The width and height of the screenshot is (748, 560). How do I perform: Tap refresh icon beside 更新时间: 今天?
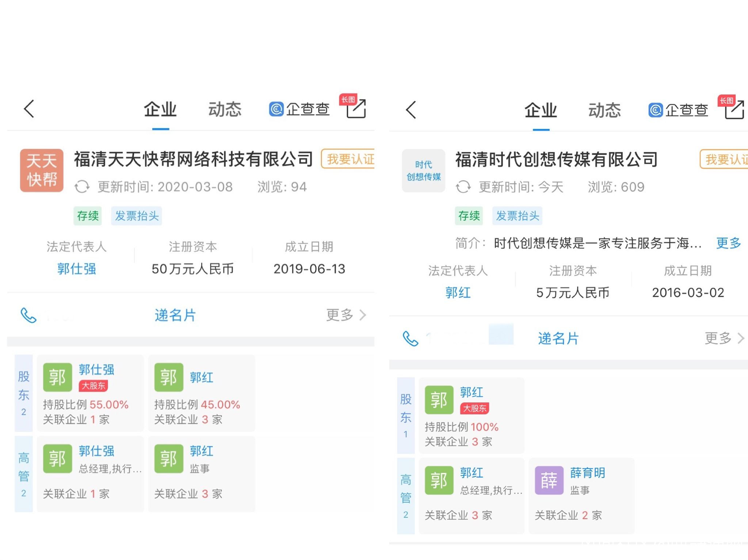pyautogui.click(x=463, y=187)
